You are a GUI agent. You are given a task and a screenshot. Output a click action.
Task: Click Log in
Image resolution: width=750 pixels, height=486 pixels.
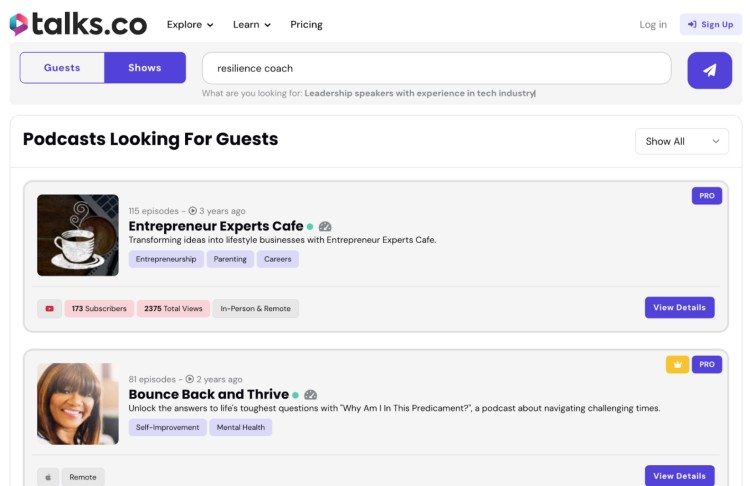[x=653, y=24]
